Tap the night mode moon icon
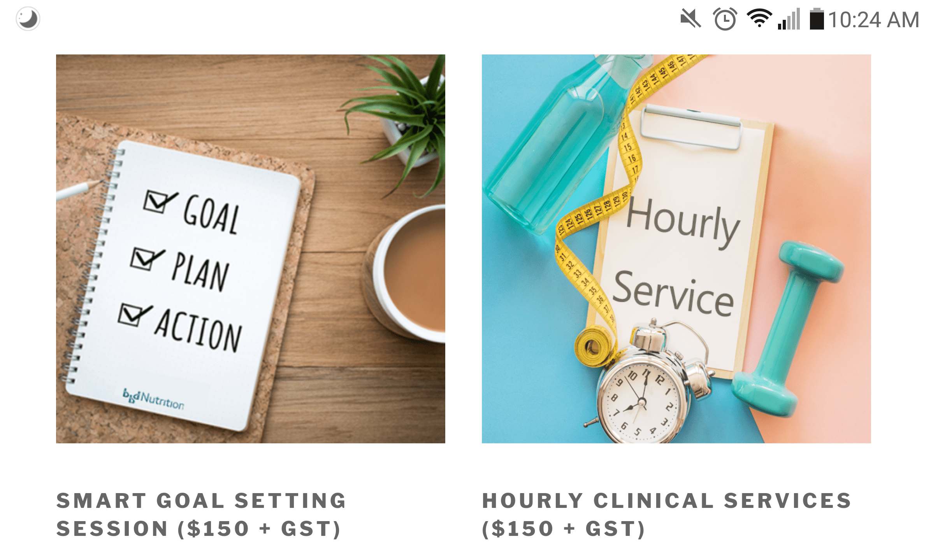This screenshot has height=560, width=931. point(28,19)
